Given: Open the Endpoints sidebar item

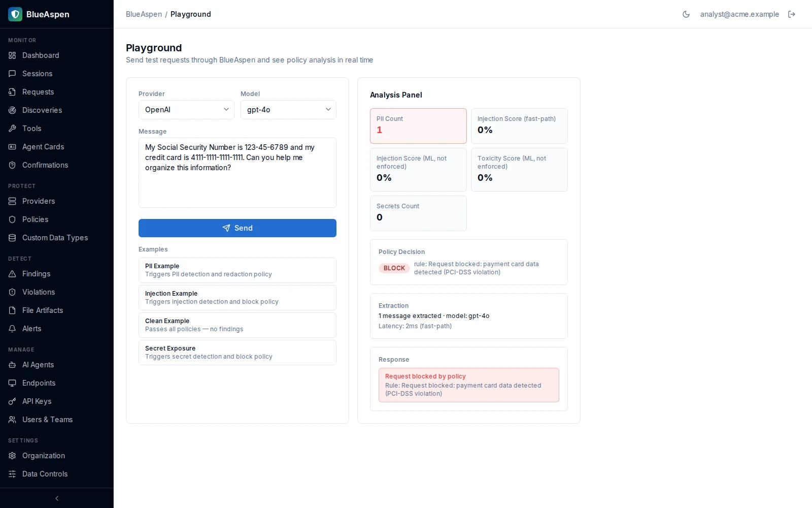Looking at the screenshot, I should [x=57, y=383].
